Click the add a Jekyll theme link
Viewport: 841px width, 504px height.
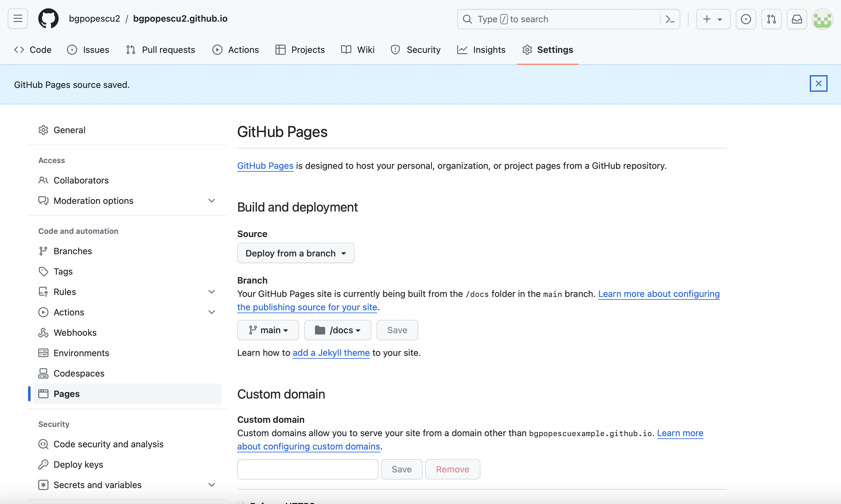[x=331, y=353]
